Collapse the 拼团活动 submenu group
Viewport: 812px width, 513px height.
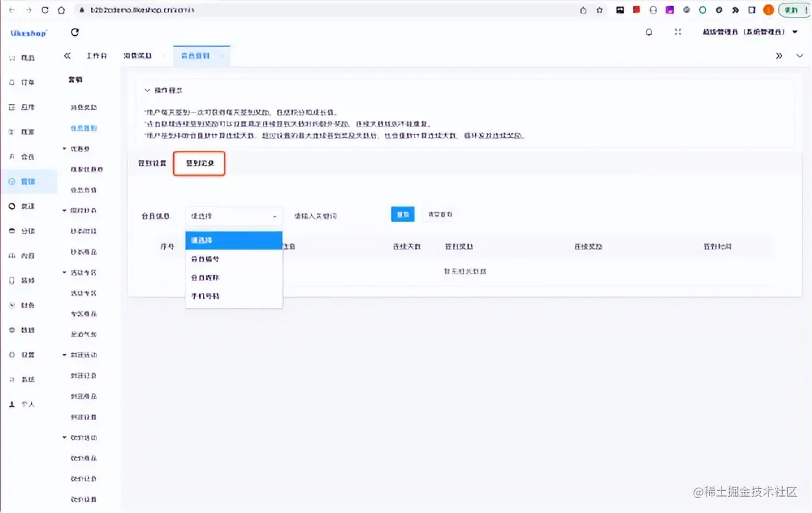(64, 355)
